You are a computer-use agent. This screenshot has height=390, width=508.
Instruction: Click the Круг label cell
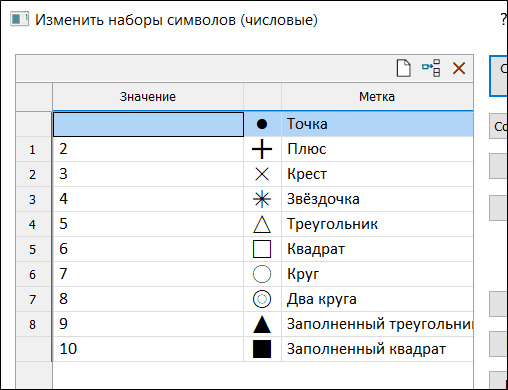[377, 274]
